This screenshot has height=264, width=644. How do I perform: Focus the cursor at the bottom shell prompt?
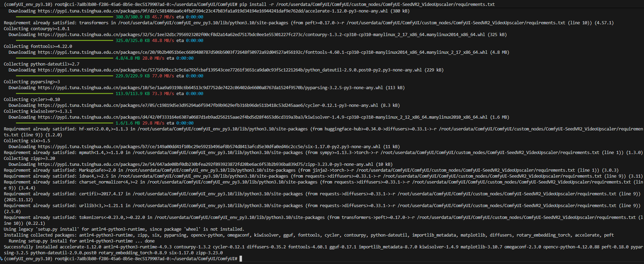pyautogui.click(x=241, y=258)
